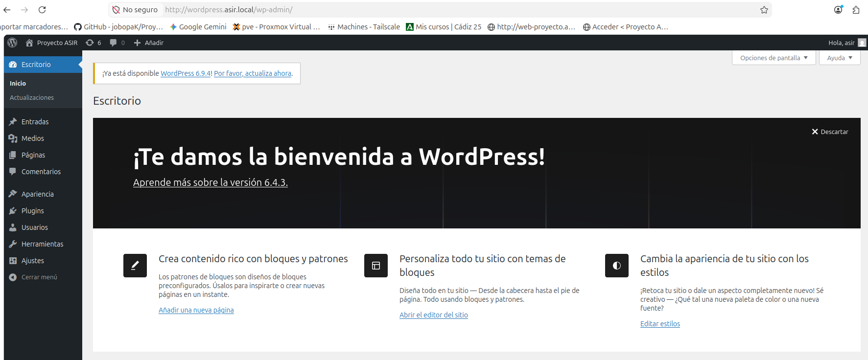868x360 pixels.
Task: Click the No seguro shield icon
Action: tap(116, 10)
